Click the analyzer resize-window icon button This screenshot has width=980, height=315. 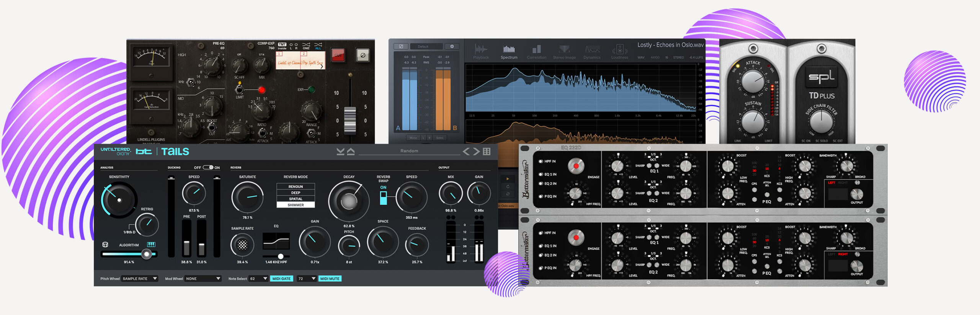(401, 46)
